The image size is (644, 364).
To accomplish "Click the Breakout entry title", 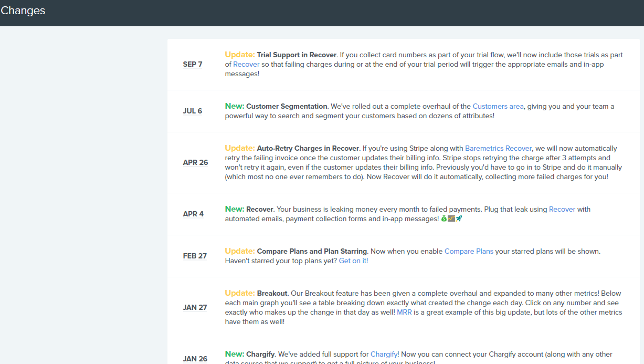I will point(272,293).
